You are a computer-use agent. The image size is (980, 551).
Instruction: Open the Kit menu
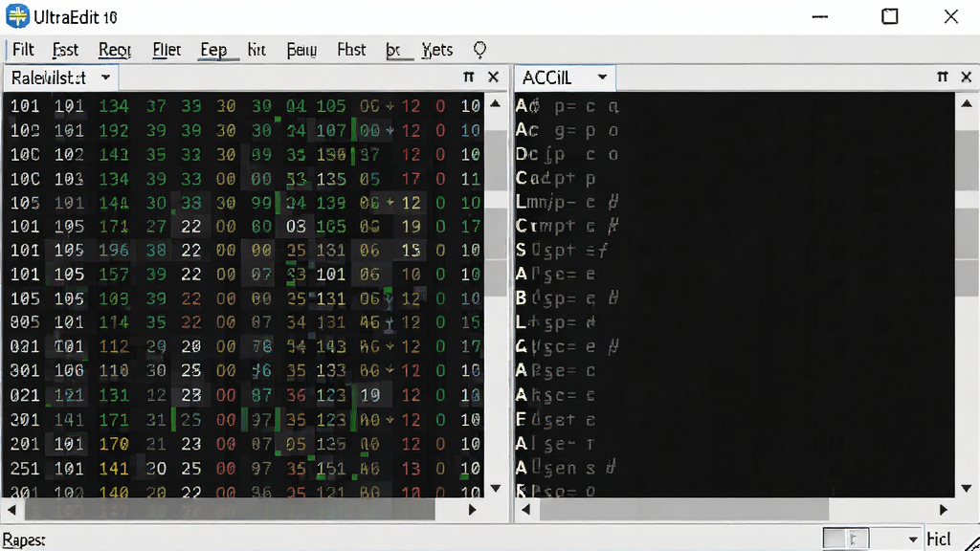(x=256, y=50)
